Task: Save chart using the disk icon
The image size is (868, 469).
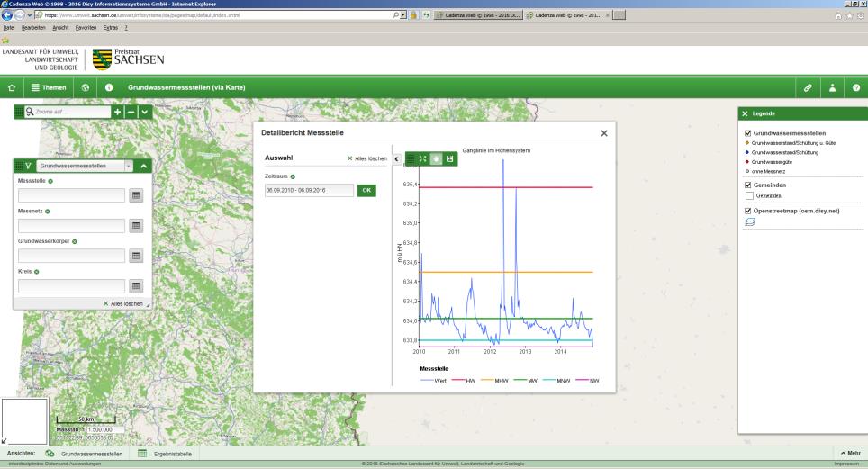Action: 450,158
